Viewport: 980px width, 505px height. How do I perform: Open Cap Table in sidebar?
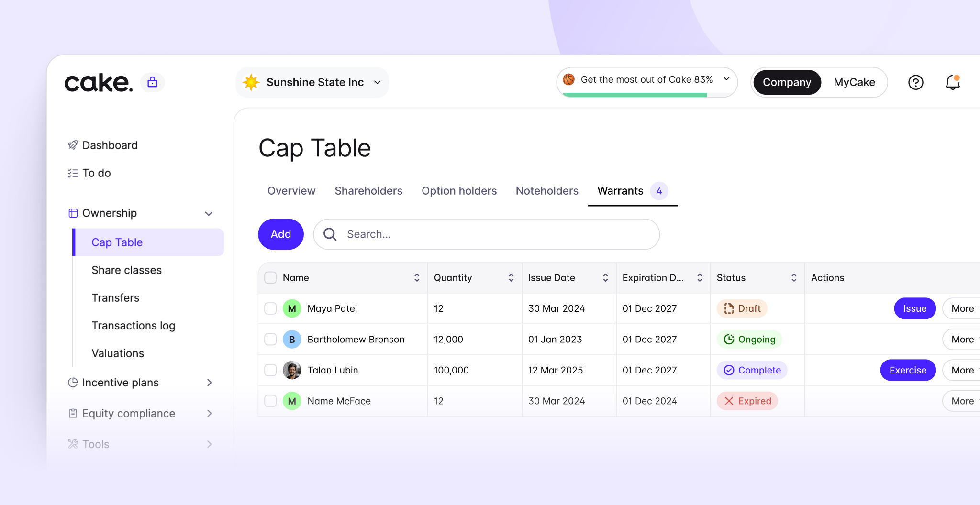pos(148,242)
